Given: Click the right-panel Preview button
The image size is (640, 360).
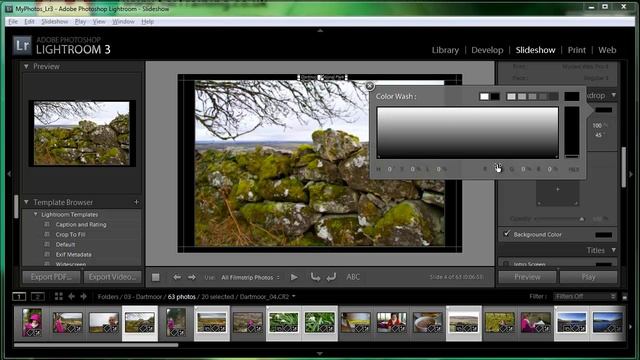Looking at the screenshot, I should point(527,277).
